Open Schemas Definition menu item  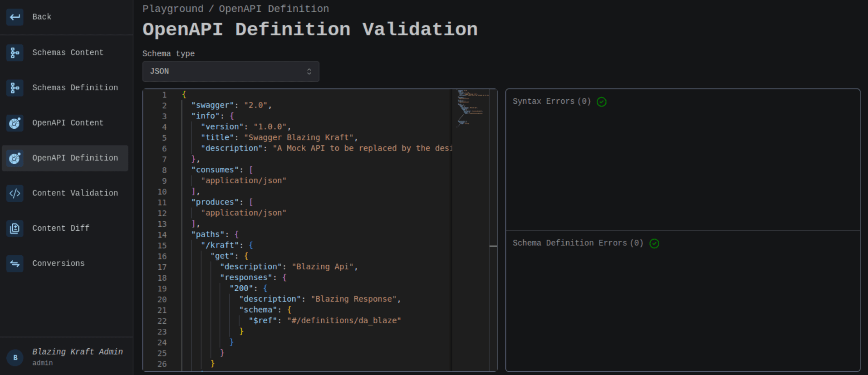click(x=65, y=88)
